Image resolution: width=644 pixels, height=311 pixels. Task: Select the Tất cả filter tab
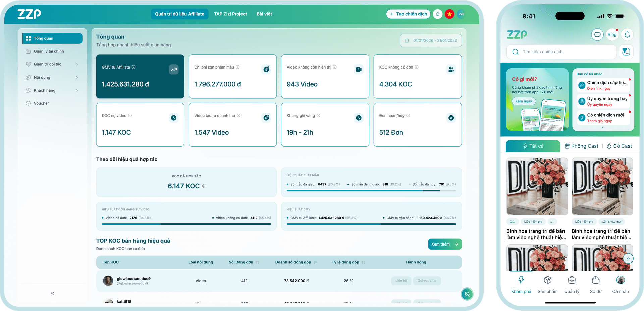(x=533, y=146)
